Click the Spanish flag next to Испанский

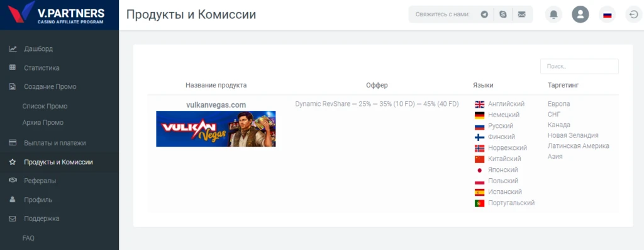479,192
